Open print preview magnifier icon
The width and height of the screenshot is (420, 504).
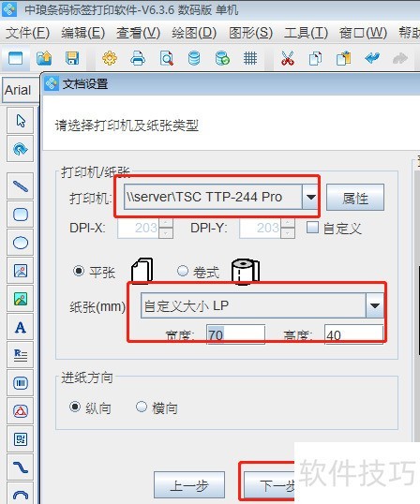tap(166, 58)
